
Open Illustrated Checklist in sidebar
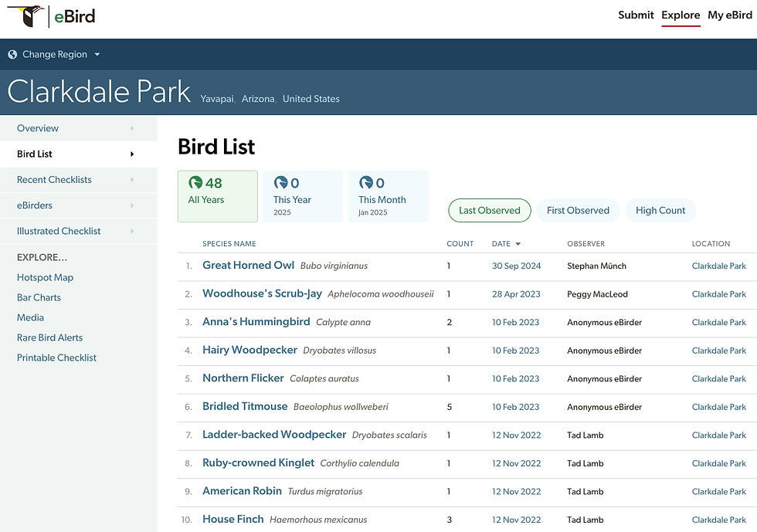[59, 231]
